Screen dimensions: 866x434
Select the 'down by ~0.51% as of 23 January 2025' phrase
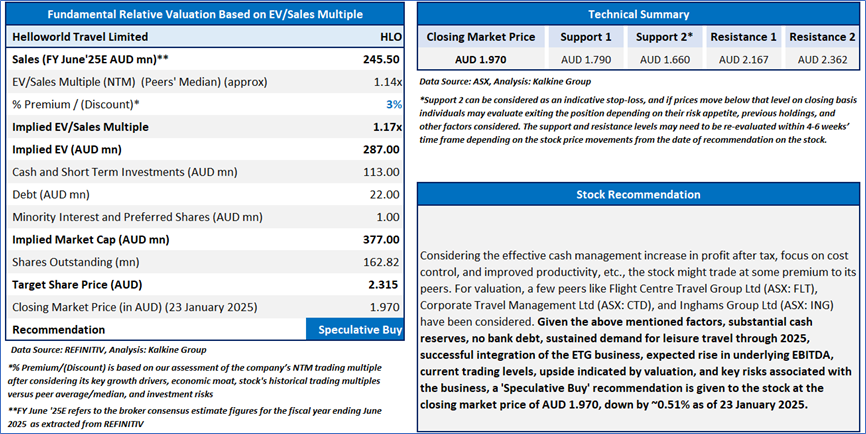pos(706,405)
